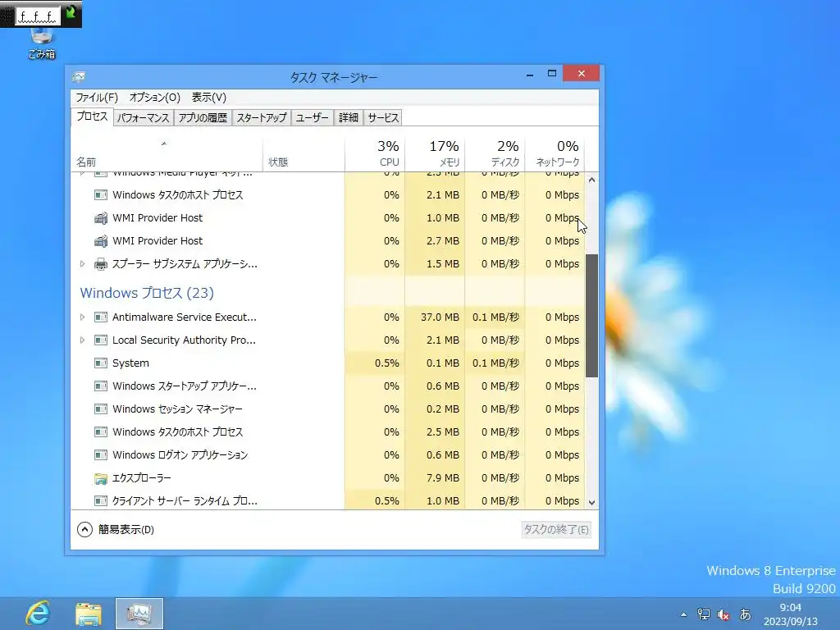Click Antimalware Service Executable process icon

(100, 317)
